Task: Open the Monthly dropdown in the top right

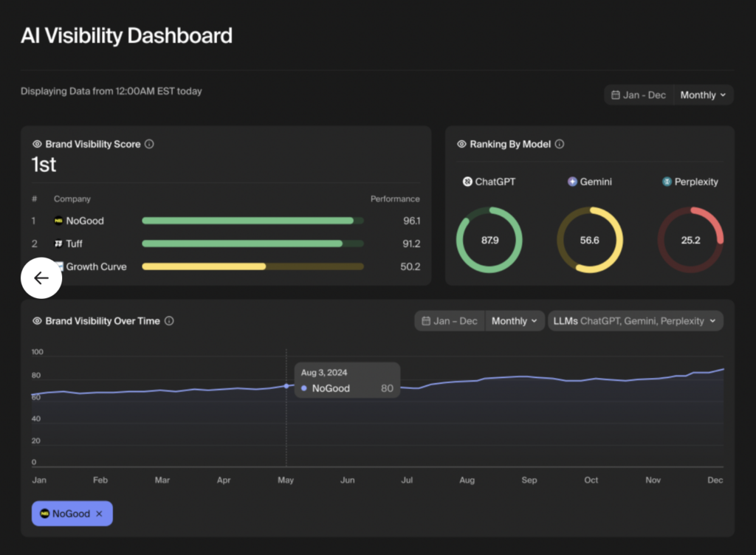Action: coord(702,94)
